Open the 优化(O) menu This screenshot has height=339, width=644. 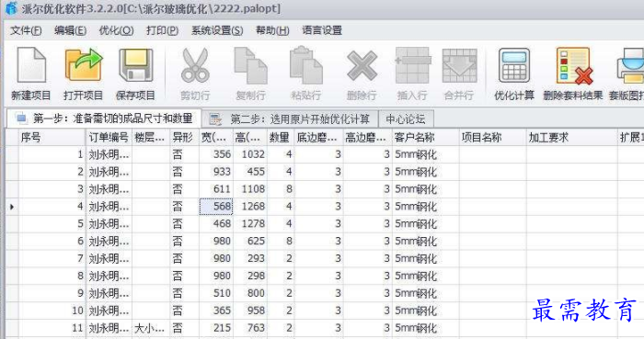pos(116,30)
